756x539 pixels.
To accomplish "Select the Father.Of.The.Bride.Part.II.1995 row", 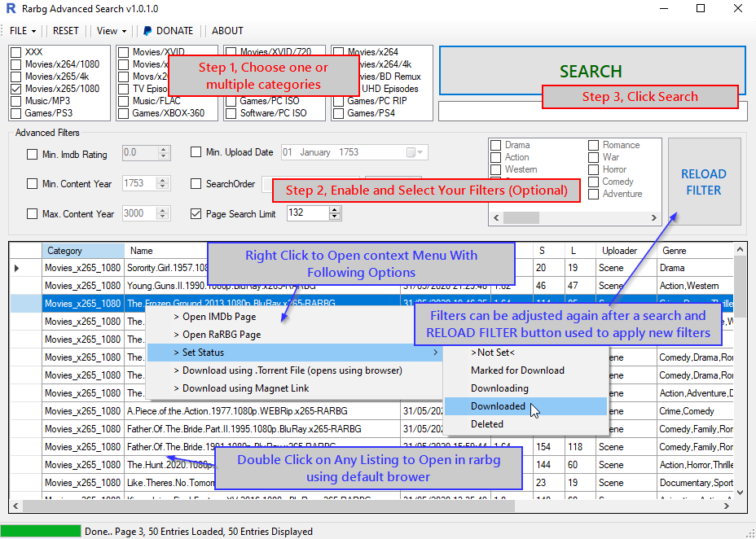I will click(371, 429).
